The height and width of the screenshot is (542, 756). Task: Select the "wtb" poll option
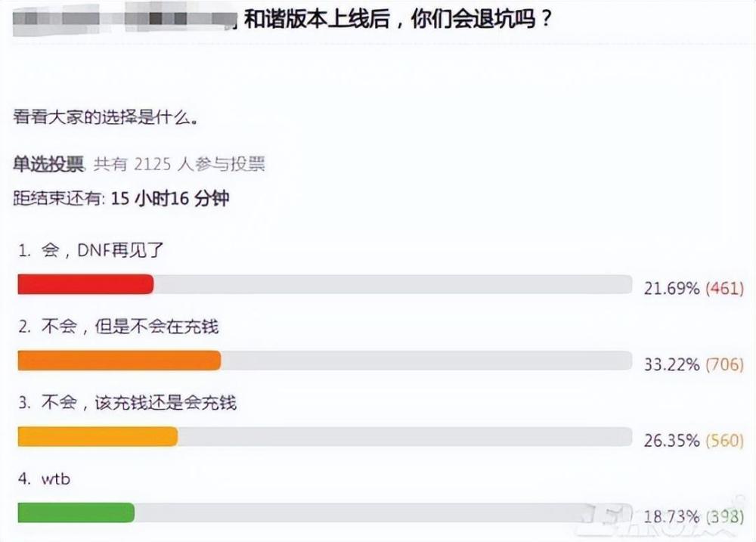tap(44, 479)
